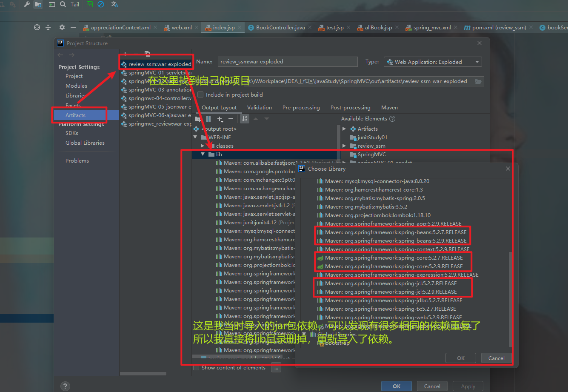Click the locate-file crosshair icon in Project panel

tap(37, 27)
